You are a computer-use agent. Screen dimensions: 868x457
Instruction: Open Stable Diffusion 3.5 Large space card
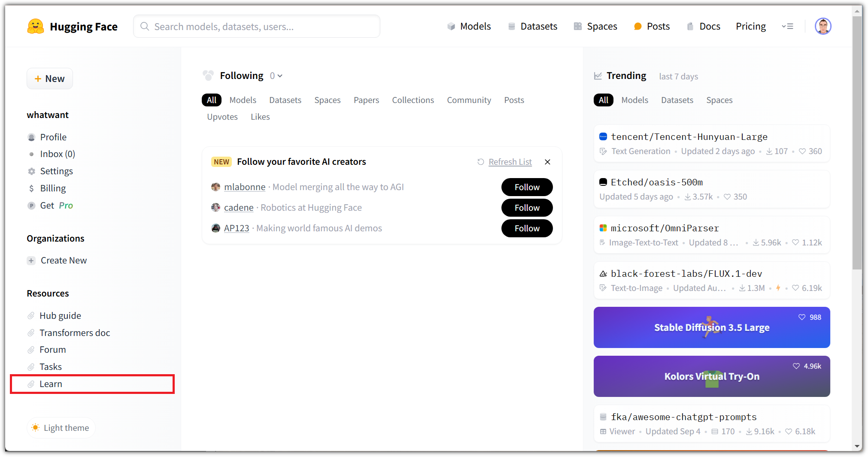point(711,327)
